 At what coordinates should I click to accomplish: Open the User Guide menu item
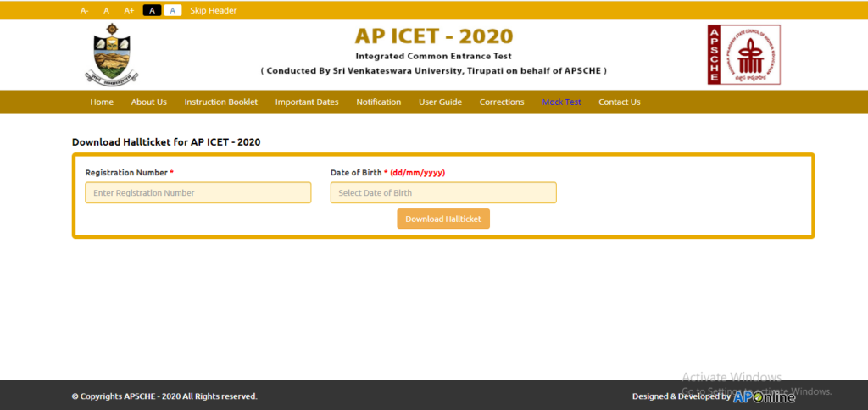(440, 102)
